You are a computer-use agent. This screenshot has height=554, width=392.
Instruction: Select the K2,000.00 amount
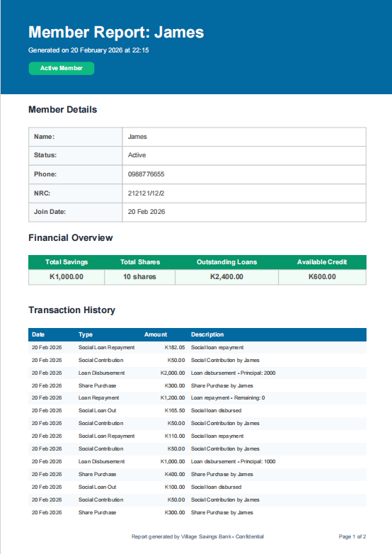click(173, 373)
